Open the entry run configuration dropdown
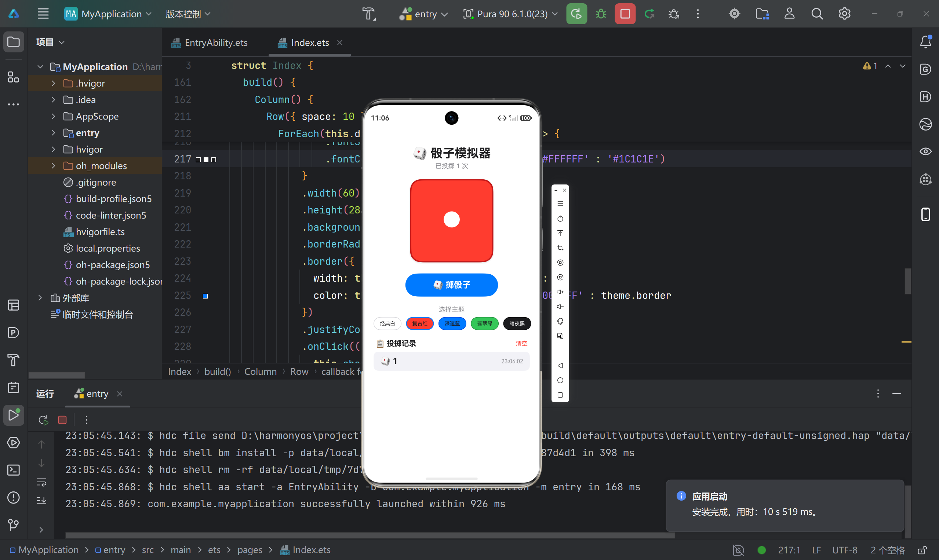939x560 pixels. tap(423, 14)
